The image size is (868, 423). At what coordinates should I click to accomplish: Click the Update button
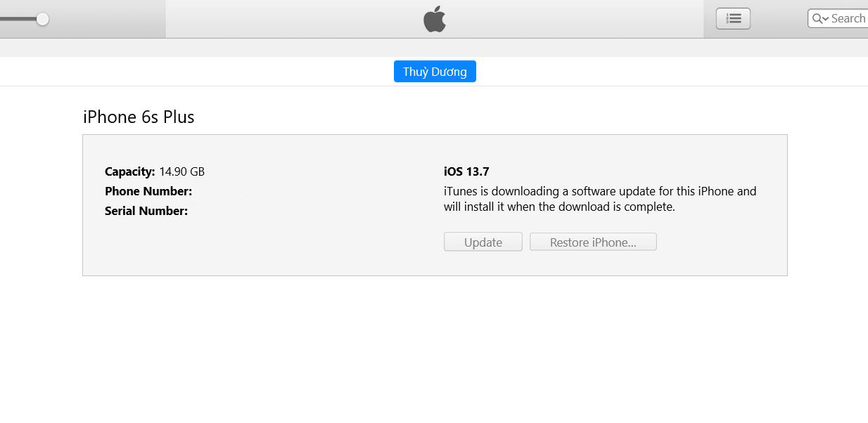click(483, 242)
